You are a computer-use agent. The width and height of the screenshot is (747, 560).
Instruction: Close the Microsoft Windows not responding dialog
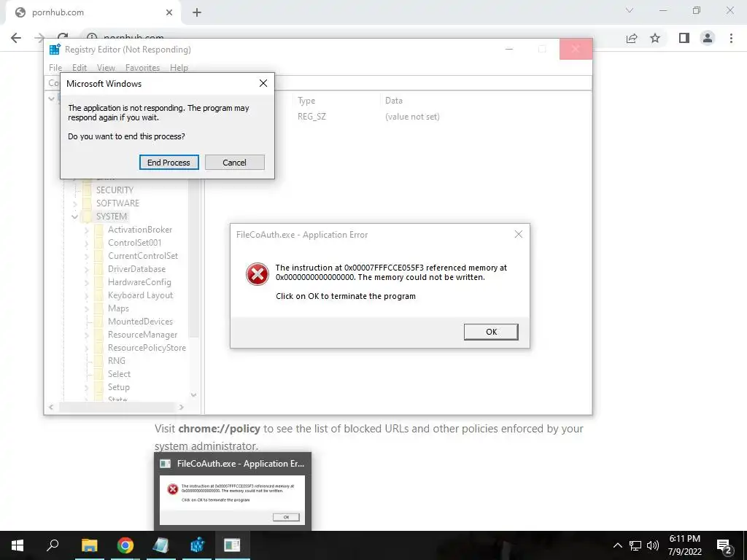263,83
